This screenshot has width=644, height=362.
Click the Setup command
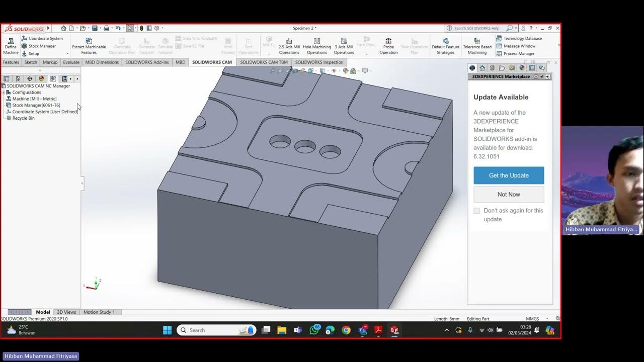pyautogui.click(x=30, y=53)
